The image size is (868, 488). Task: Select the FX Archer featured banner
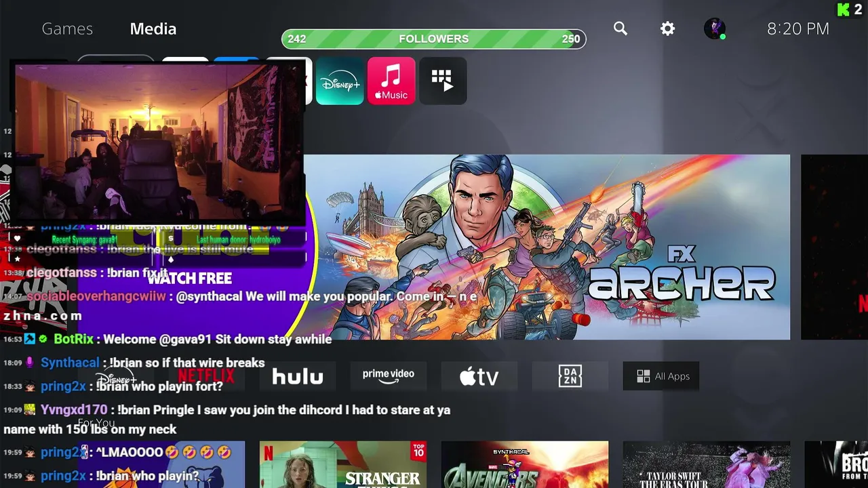pos(547,247)
